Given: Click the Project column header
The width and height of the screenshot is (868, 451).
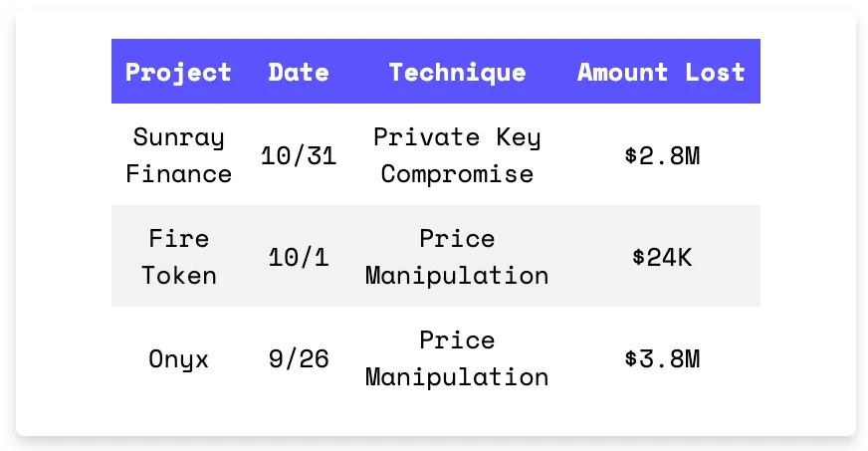Looking at the screenshot, I should tap(178, 73).
